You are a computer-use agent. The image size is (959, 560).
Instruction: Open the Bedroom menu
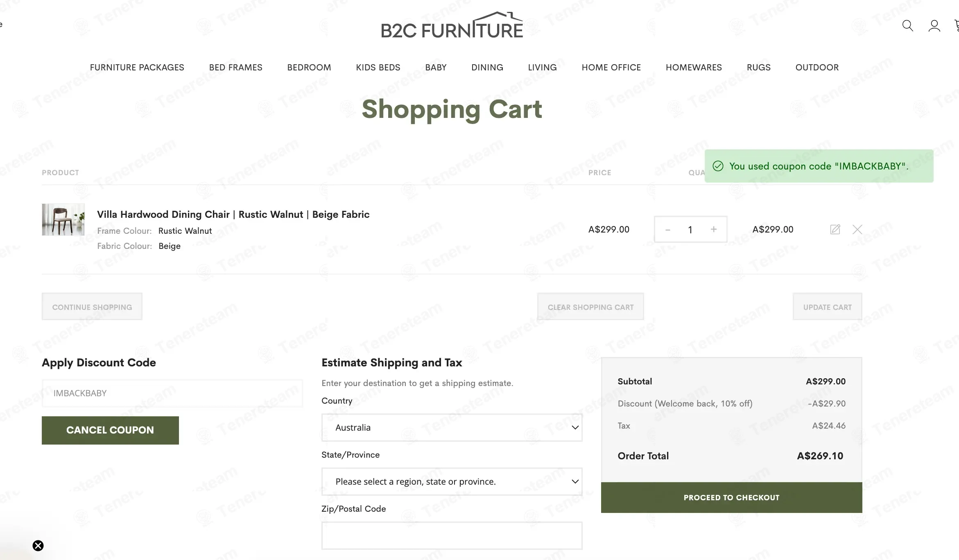coord(309,68)
